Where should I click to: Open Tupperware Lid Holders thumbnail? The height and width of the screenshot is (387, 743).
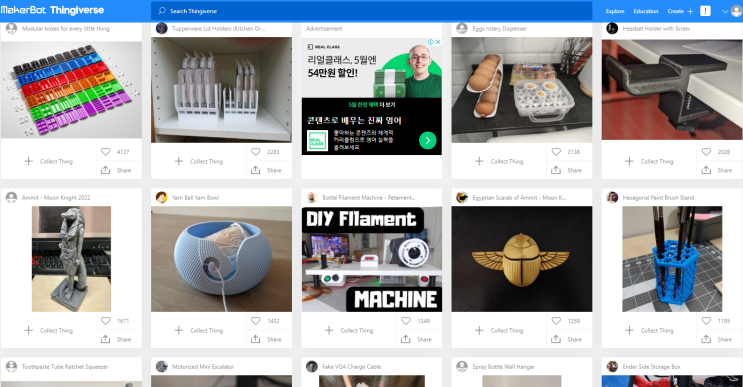point(221,90)
